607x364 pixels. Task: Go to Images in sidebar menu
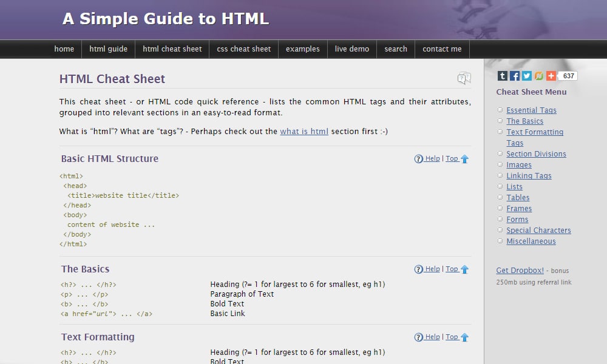(x=519, y=165)
